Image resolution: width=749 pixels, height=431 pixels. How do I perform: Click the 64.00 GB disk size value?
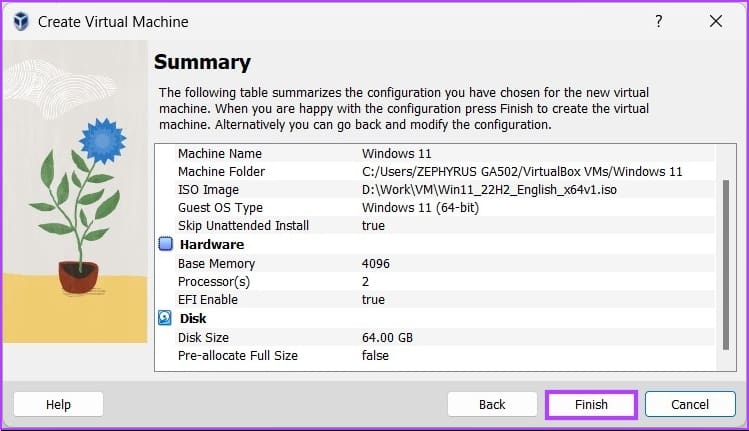click(x=387, y=338)
